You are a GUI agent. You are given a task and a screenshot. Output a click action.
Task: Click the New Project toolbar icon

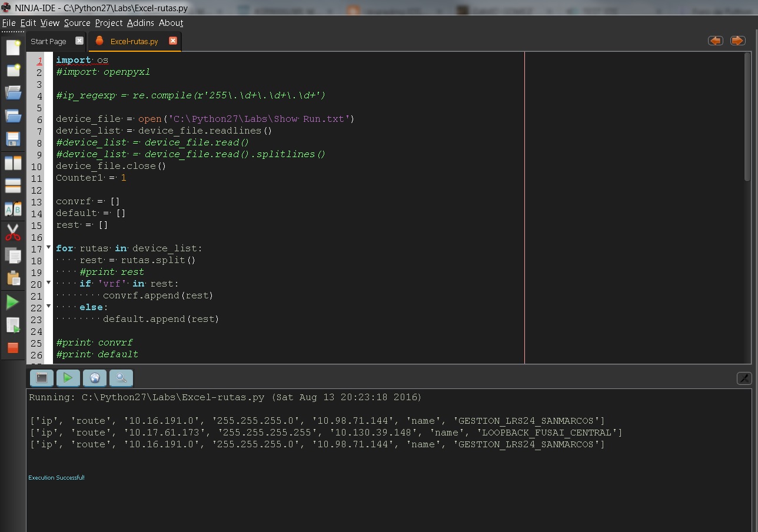click(x=13, y=70)
